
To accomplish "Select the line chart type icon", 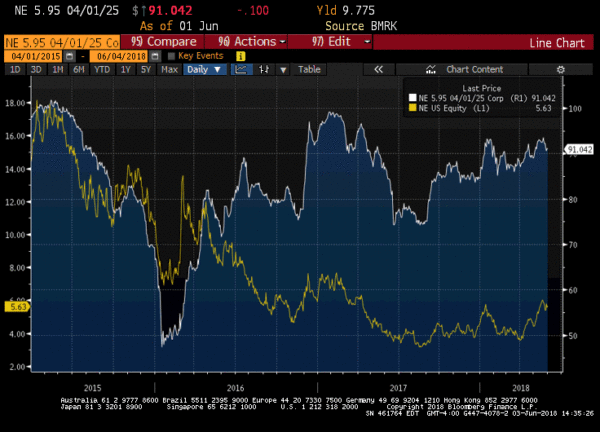I will [x=241, y=70].
